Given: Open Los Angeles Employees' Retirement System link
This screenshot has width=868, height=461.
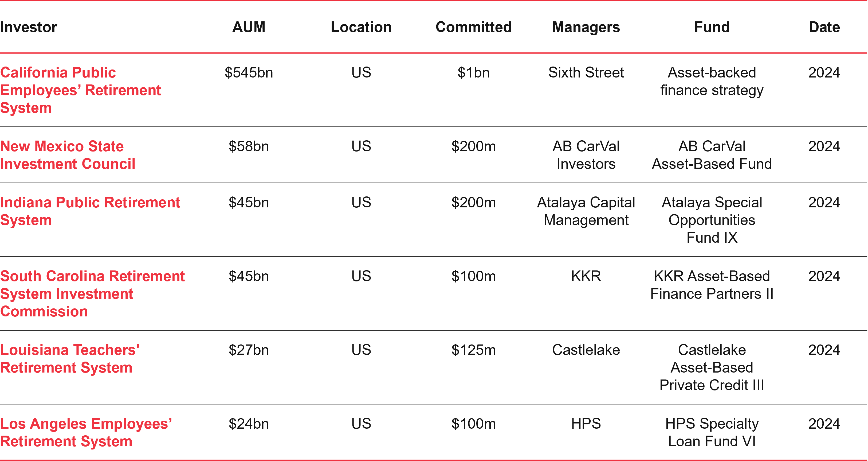Looking at the screenshot, I should click(86, 432).
